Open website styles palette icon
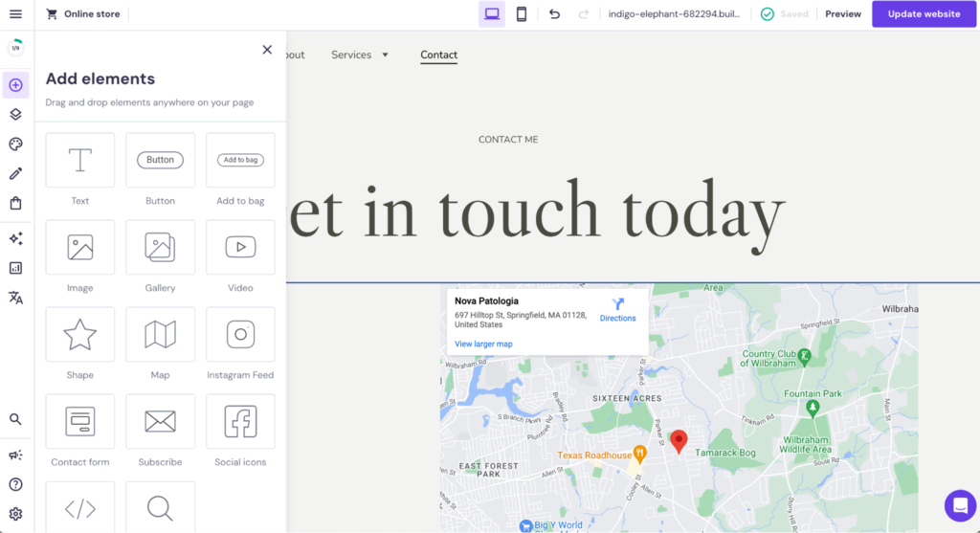 [x=15, y=144]
